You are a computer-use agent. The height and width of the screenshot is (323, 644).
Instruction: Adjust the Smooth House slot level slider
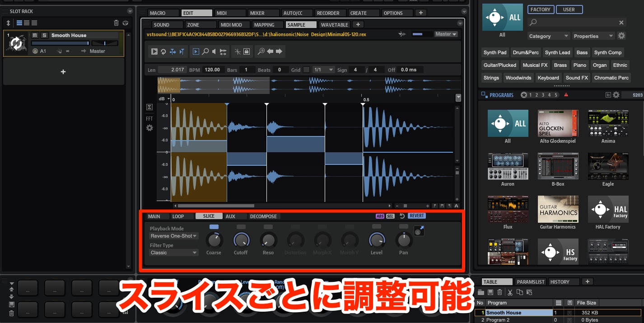[60, 43]
